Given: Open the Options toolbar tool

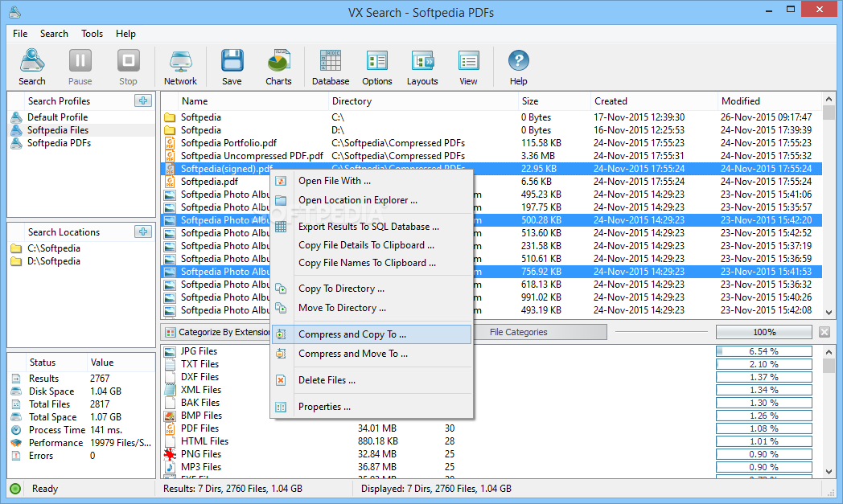Looking at the screenshot, I should (377, 67).
